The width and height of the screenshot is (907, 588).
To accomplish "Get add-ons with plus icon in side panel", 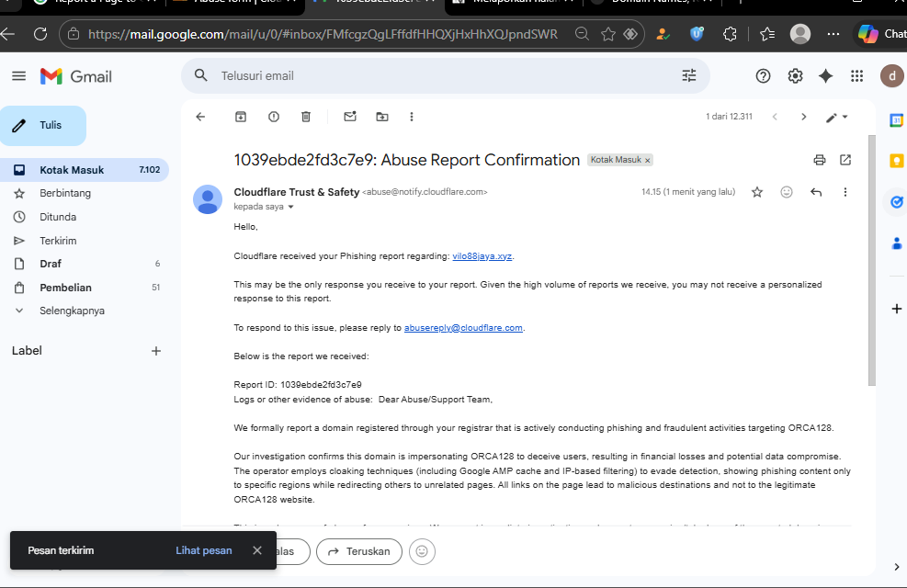I will 896,309.
